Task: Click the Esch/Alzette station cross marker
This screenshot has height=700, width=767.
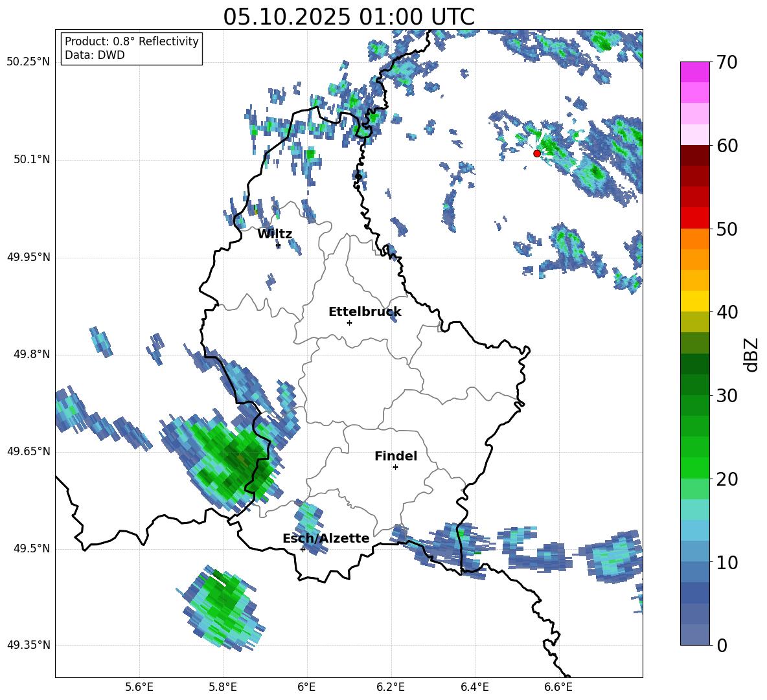Action: coord(303,549)
